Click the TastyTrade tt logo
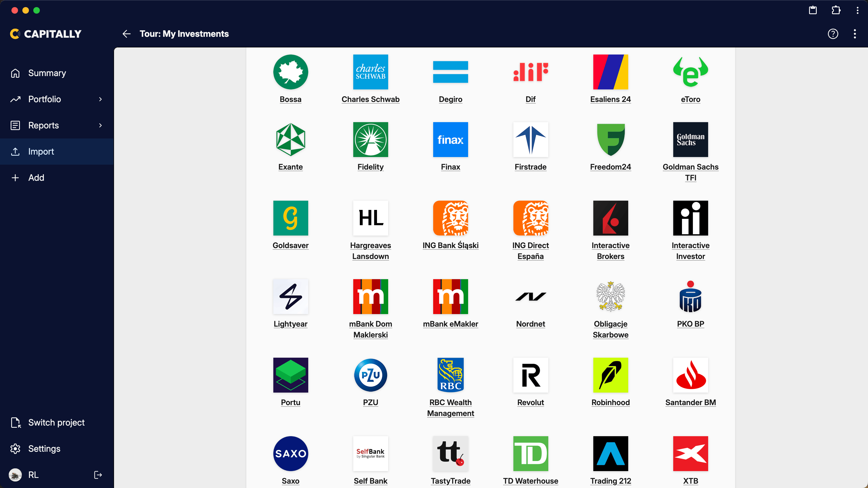The width and height of the screenshot is (868, 488). coord(451,454)
